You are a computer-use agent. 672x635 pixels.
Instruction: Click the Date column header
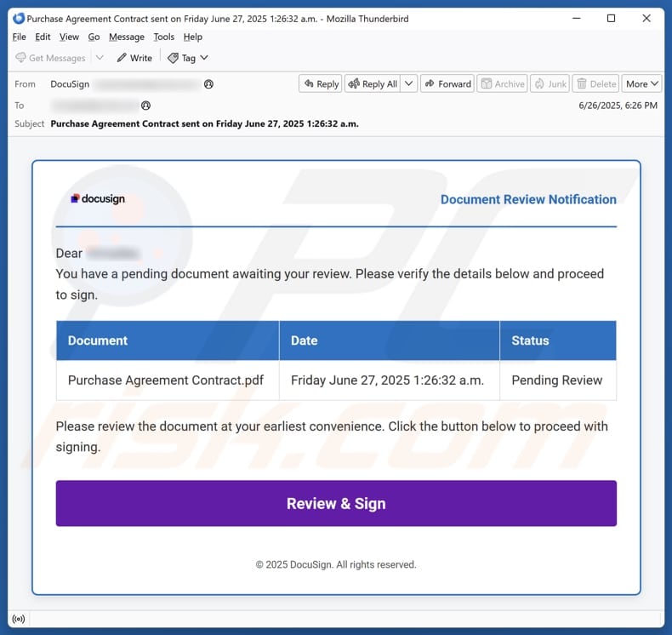[x=389, y=340]
